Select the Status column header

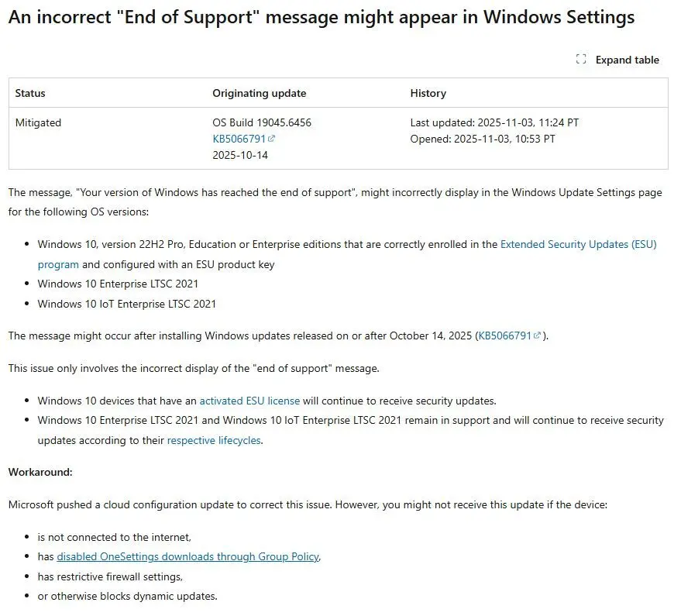click(31, 93)
